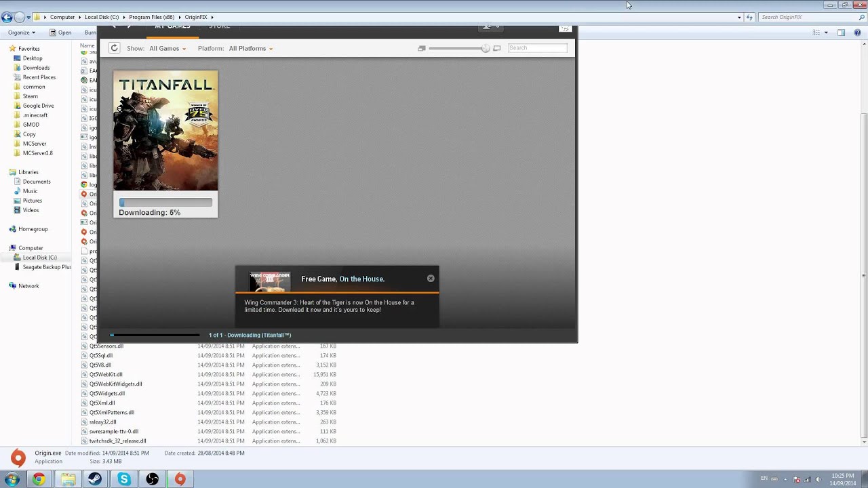Open the Organize menu in Explorer
This screenshot has height=488, width=868.
click(22, 33)
